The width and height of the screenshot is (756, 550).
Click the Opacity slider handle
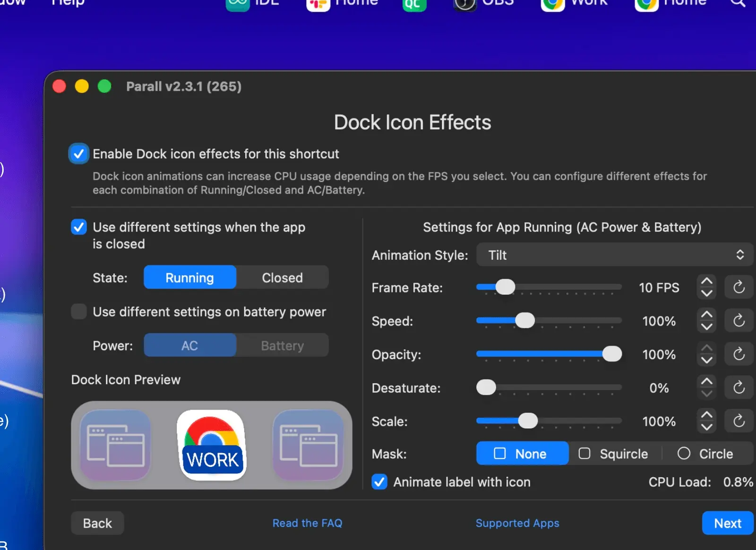[612, 354]
